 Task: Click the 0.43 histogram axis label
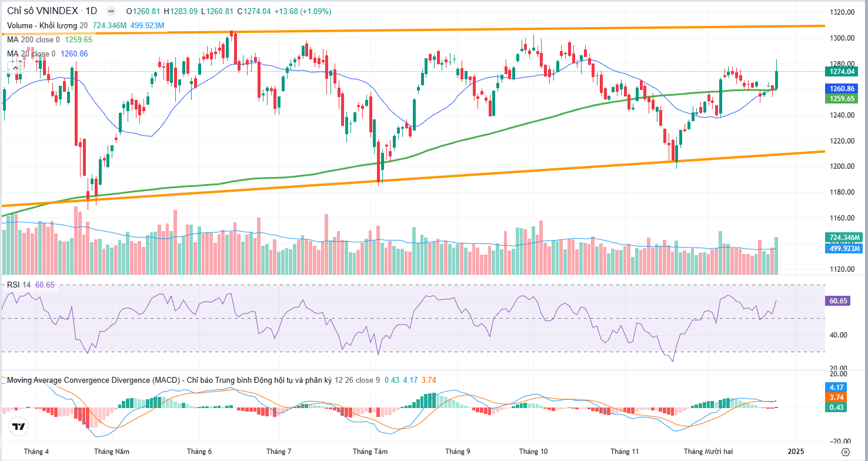click(x=836, y=407)
